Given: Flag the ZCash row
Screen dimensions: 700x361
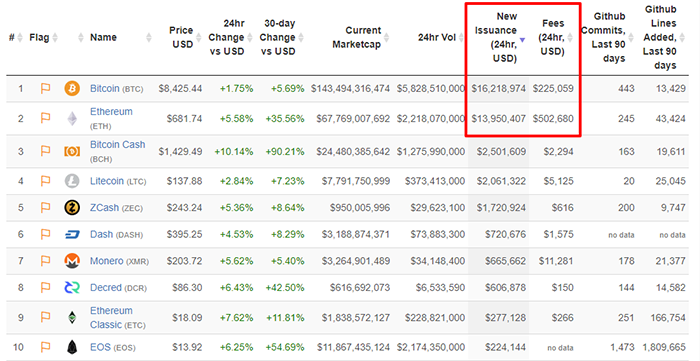Looking at the screenshot, I should [x=45, y=207].
